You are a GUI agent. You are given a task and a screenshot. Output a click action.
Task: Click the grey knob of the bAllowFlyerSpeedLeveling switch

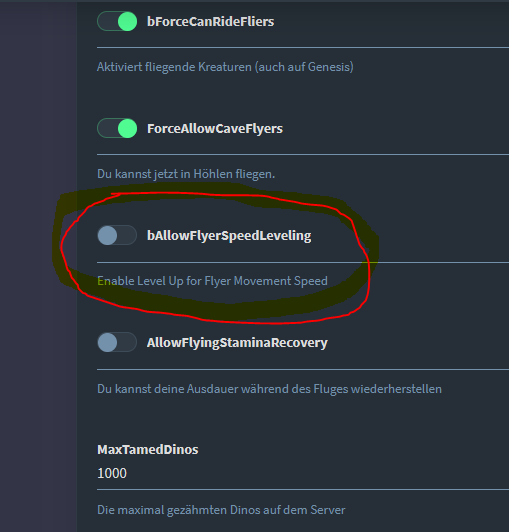108,235
